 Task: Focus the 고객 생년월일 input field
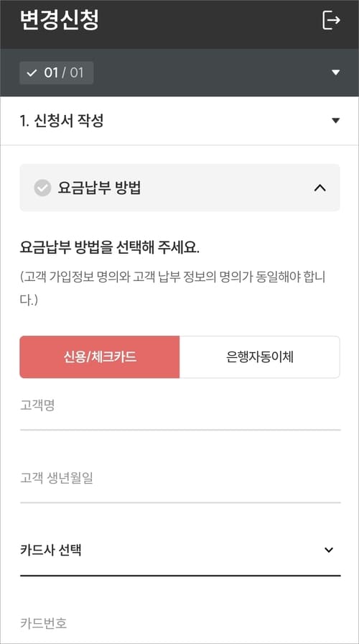click(180, 485)
